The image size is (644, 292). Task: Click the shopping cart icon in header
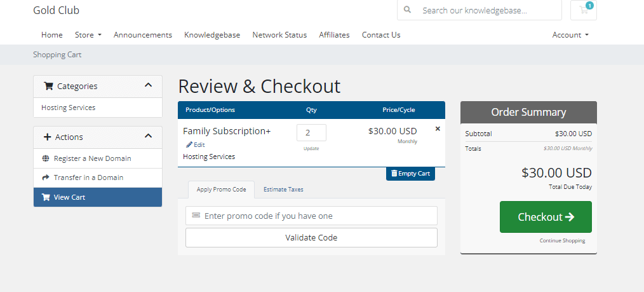(583, 10)
